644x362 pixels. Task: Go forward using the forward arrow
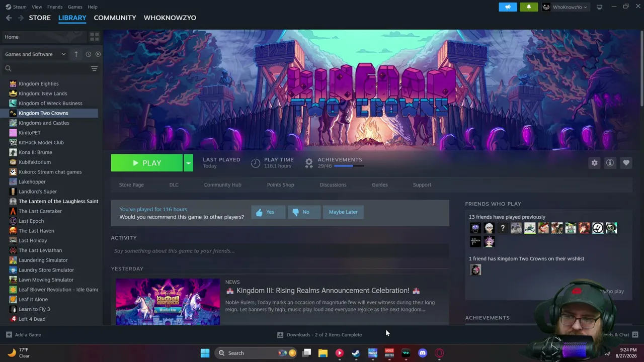pyautogui.click(x=21, y=18)
